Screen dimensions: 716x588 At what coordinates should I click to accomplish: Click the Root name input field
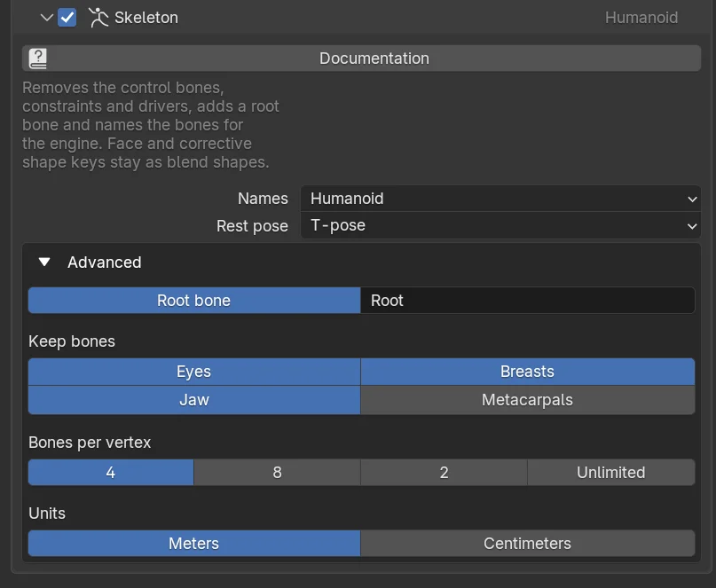[x=528, y=301]
